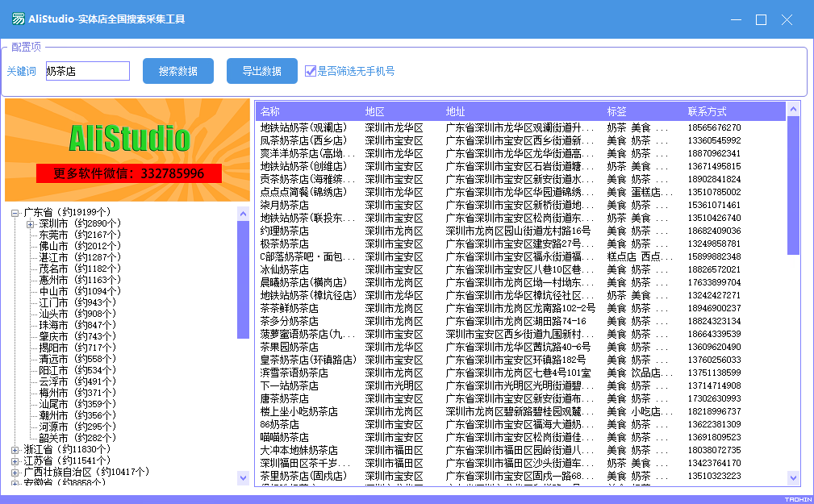The height and width of the screenshot is (504, 814).
Task: Select the 东莞市 tree item
Action: coord(52,233)
